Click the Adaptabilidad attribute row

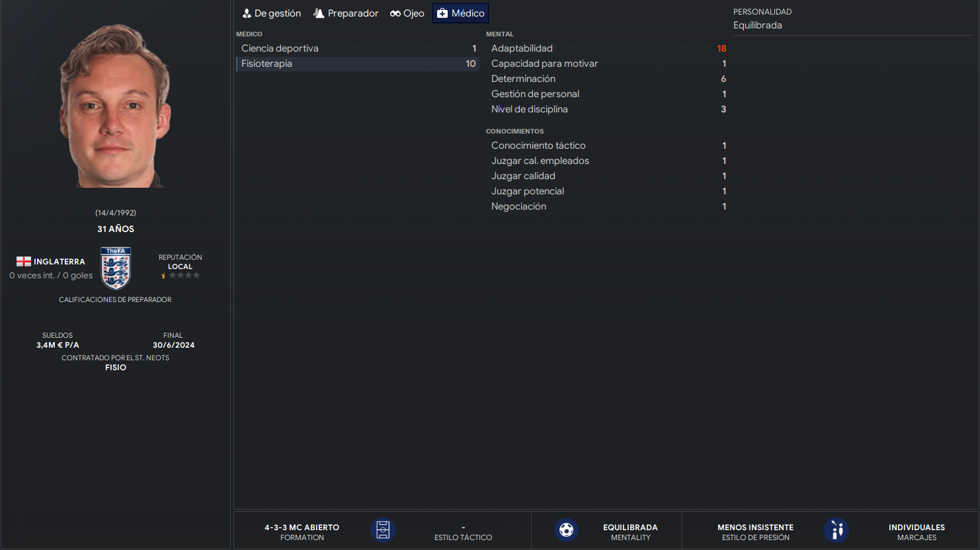click(x=607, y=48)
